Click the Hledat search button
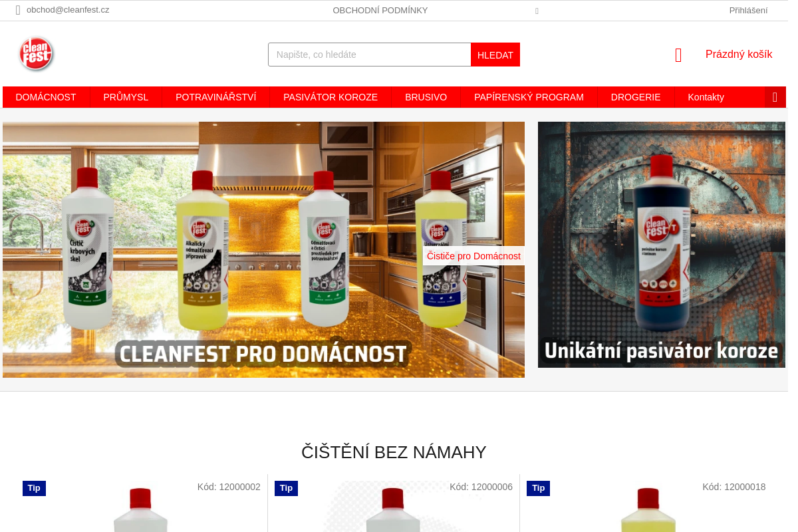798x532 pixels. click(495, 55)
